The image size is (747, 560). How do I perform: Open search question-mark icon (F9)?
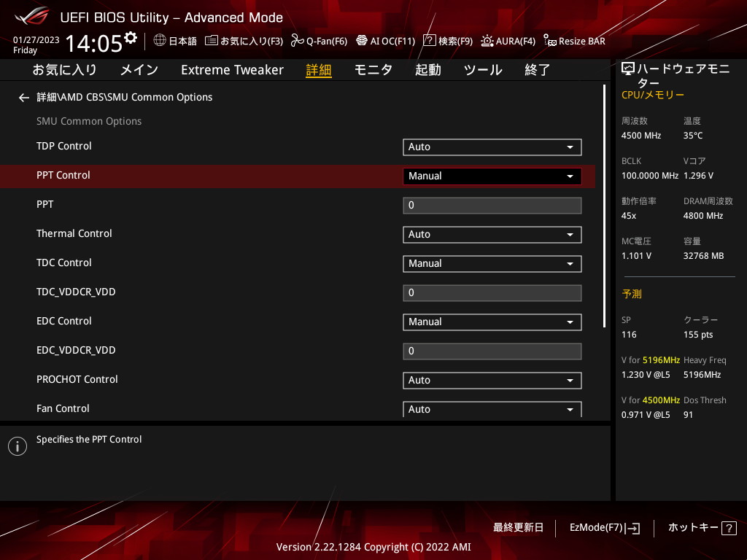point(429,41)
